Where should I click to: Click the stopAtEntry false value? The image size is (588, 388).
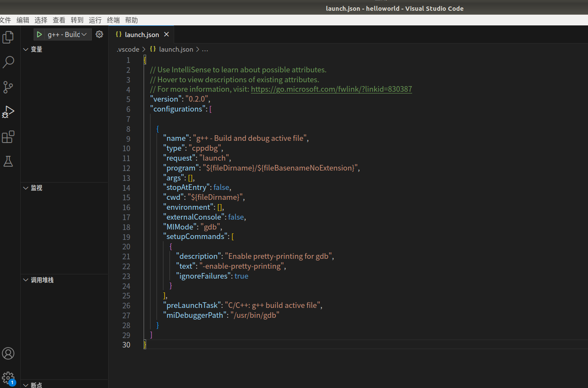tap(222, 187)
